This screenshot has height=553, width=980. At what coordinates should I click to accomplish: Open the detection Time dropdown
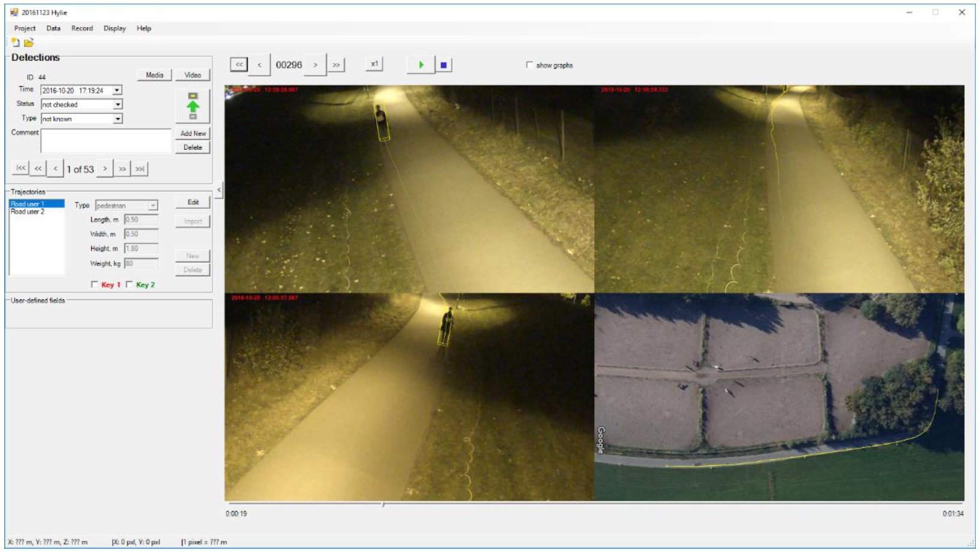pyautogui.click(x=117, y=90)
